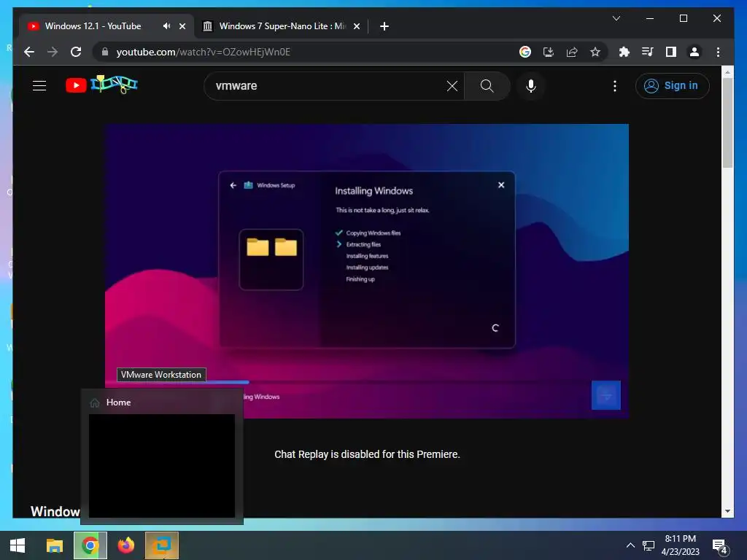Image resolution: width=747 pixels, height=560 pixels.
Task: Close the Windows 12.1 YouTube tab
Action: pos(182,26)
